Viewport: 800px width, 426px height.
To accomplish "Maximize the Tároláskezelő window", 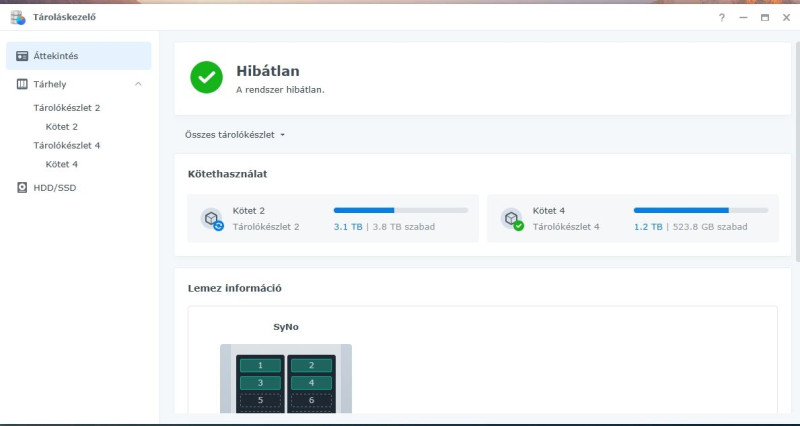I will (765, 17).
